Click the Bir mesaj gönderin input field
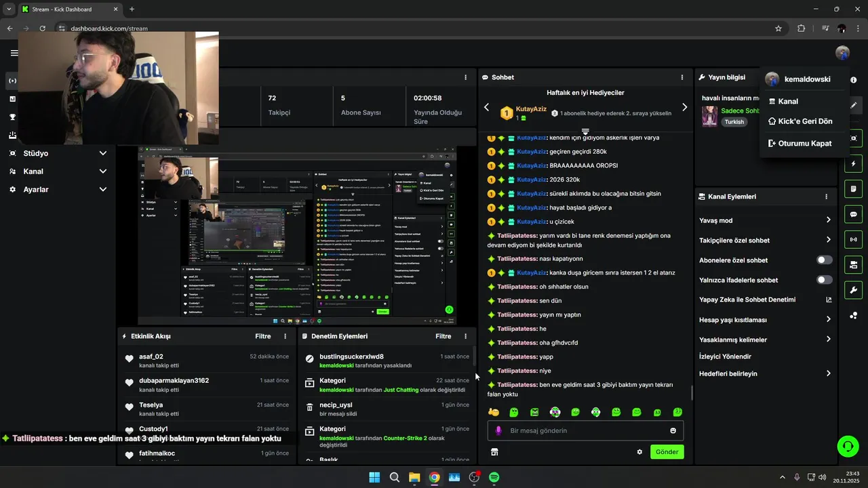Viewport: 868px width, 488px height. [x=585, y=430]
